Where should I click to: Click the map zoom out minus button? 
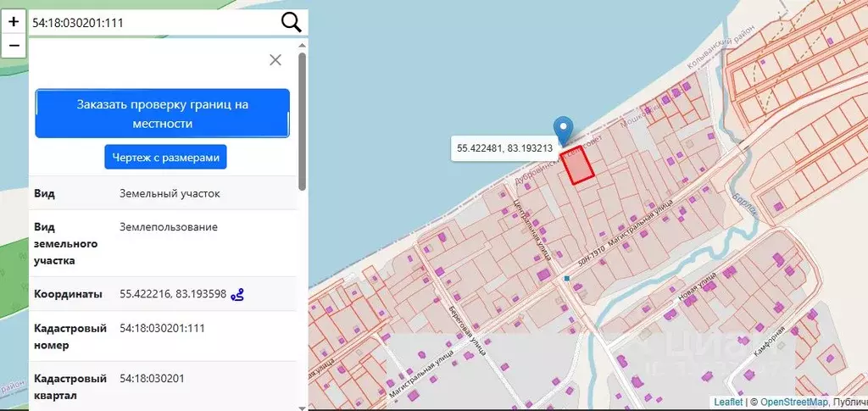coord(14,45)
